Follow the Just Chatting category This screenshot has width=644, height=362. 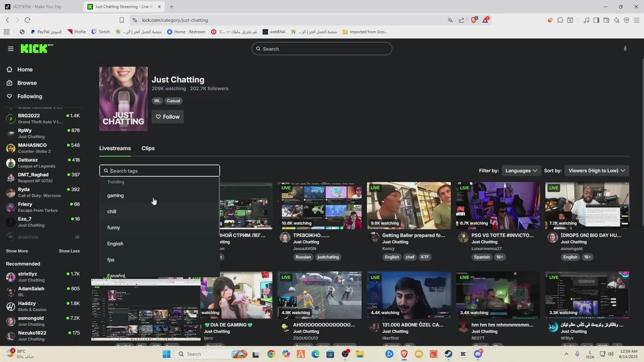(x=168, y=117)
